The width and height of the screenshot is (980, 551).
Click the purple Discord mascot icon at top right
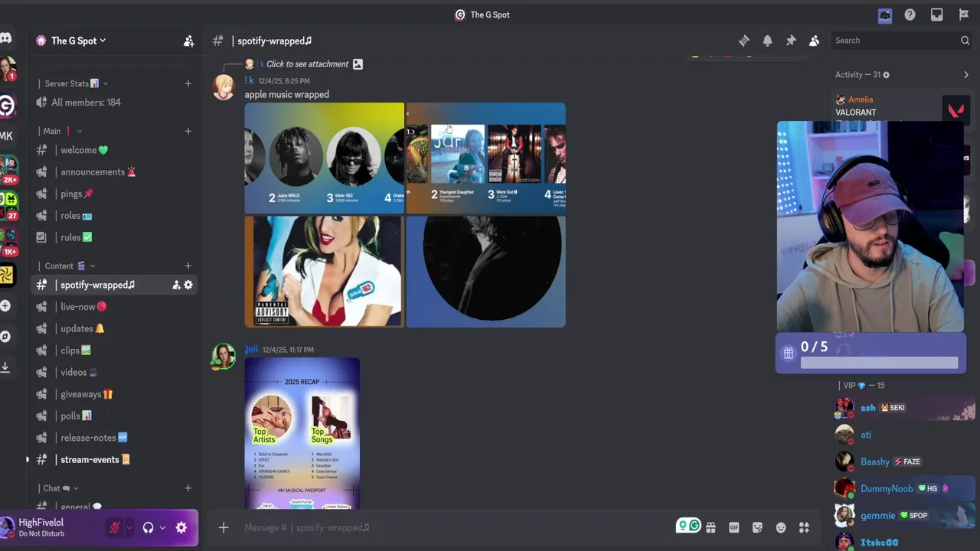click(885, 15)
